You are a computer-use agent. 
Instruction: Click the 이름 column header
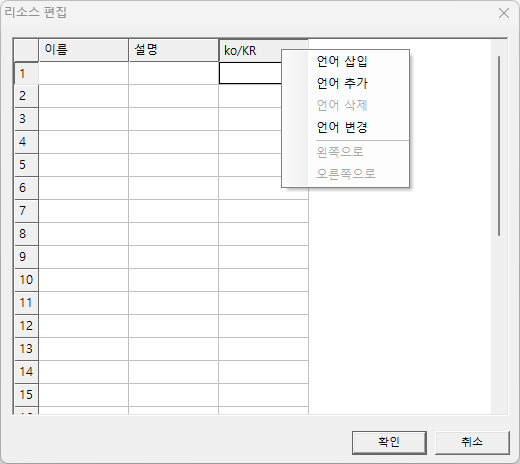(x=84, y=50)
